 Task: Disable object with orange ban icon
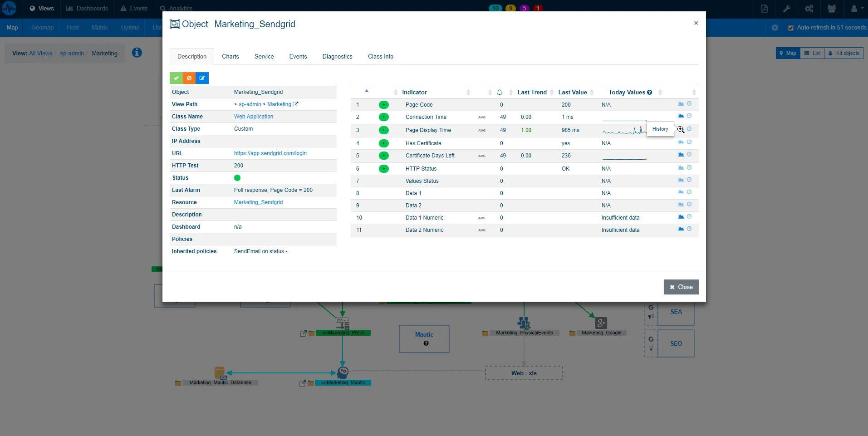click(x=189, y=78)
